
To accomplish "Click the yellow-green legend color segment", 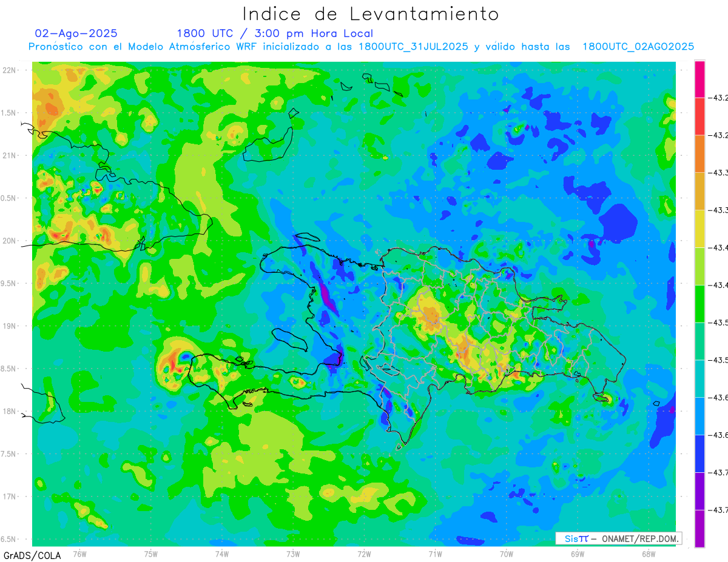I will (699, 266).
